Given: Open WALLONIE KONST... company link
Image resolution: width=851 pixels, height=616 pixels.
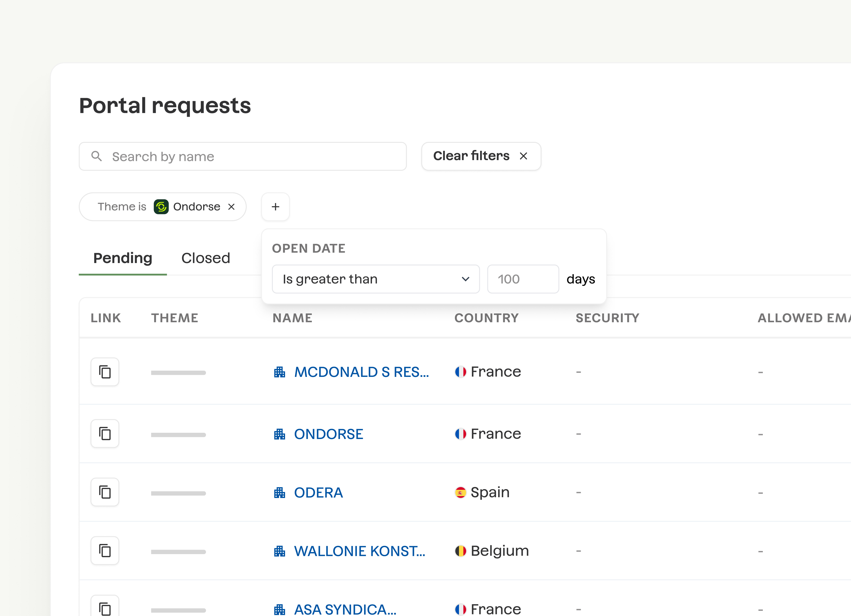Looking at the screenshot, I should click(359, 551).
